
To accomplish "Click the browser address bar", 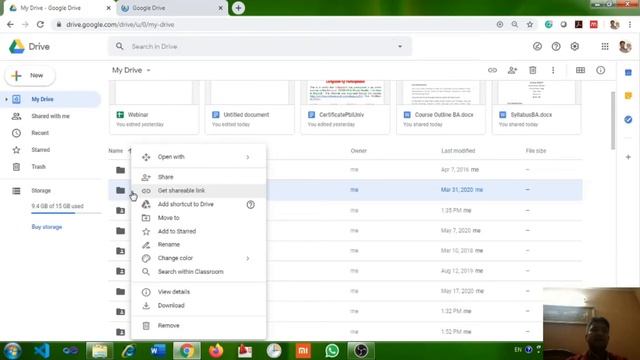I will click(x=273, y=24).
